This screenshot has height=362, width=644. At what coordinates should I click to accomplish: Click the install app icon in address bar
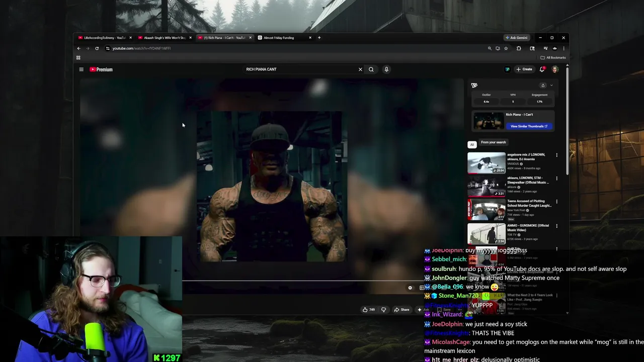(x=498, y=48)
